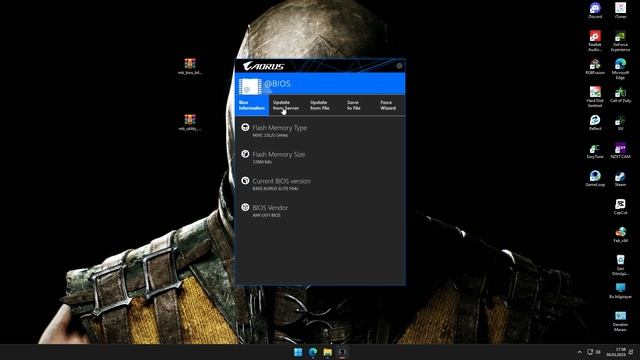Open the Face Wizard tab

click(388, 105)
